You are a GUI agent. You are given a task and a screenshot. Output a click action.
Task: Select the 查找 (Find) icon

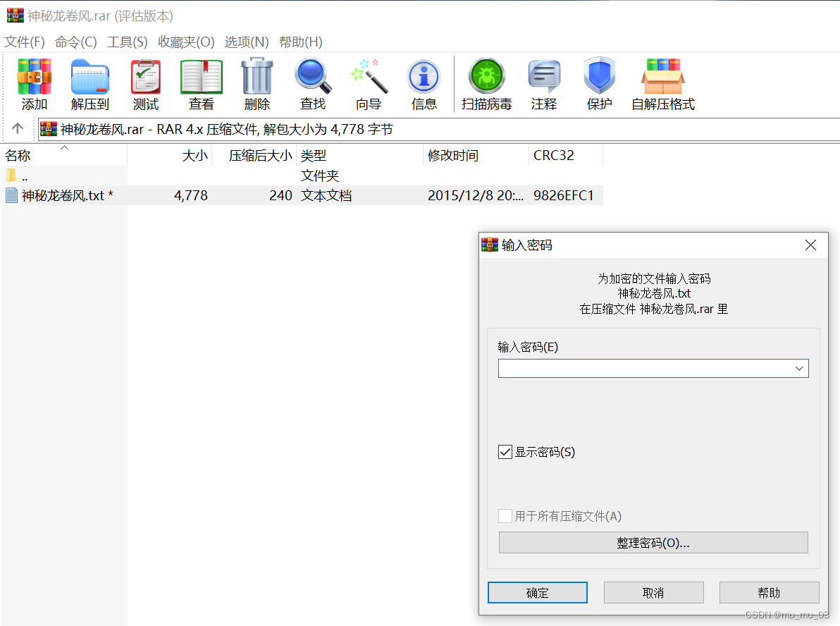click(x=312, y=82)
